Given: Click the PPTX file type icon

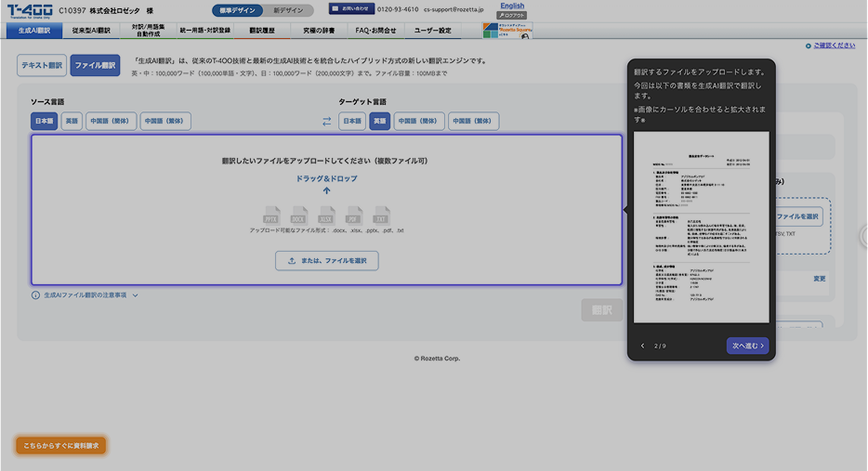Looking at the screenshot, I should (271, 215).
